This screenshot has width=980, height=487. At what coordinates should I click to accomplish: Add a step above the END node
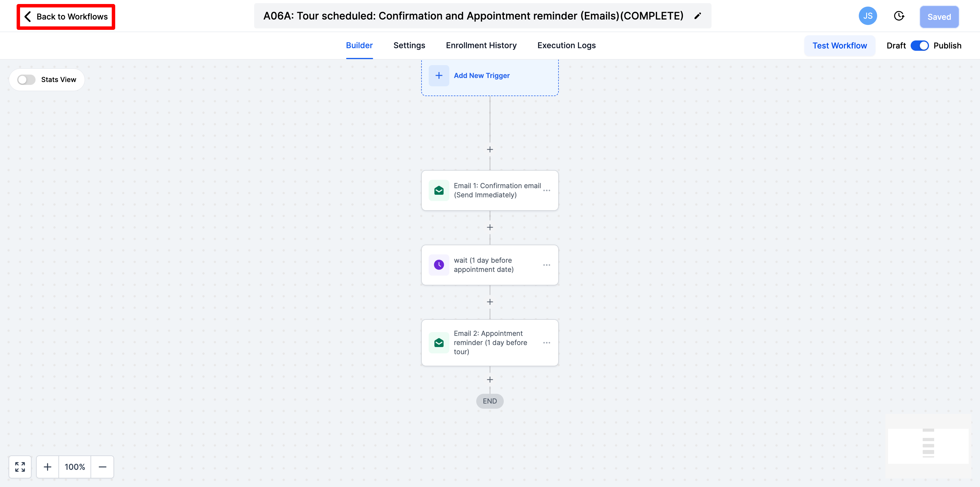(x=490, y=380)
